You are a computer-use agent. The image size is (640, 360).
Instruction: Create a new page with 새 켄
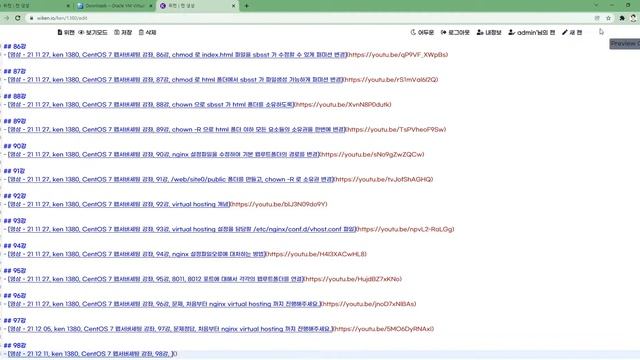click(x=572, y=32)
